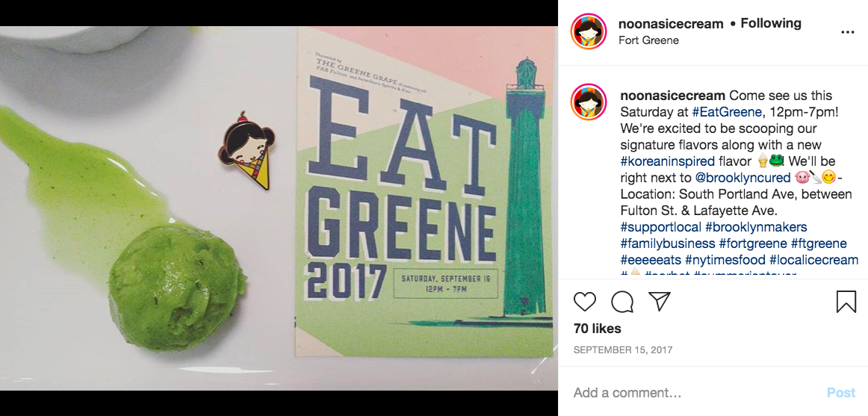Save post with the bookmark icon
This screenshot has width=868, height=416.
coord(846,302)
